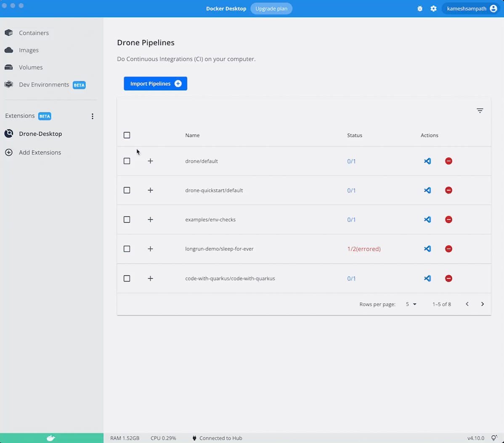Open the Rows per page dropdown

[411, 304]
